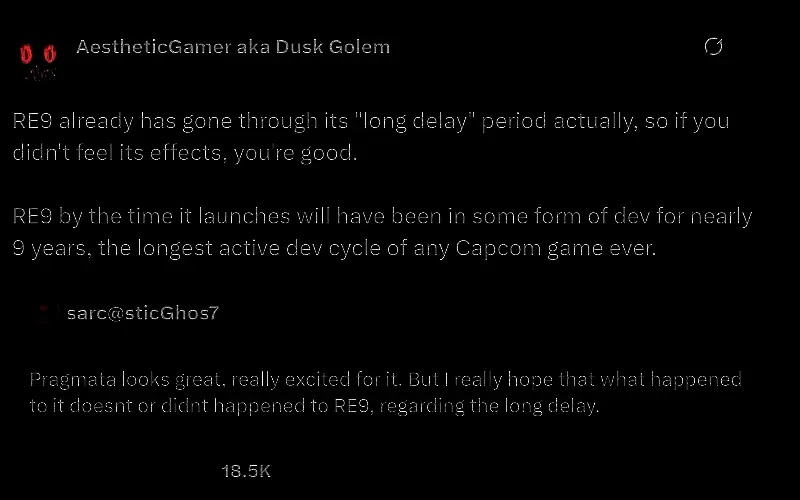Open the sarc@sticGhos7 username link

click(143, 313)
